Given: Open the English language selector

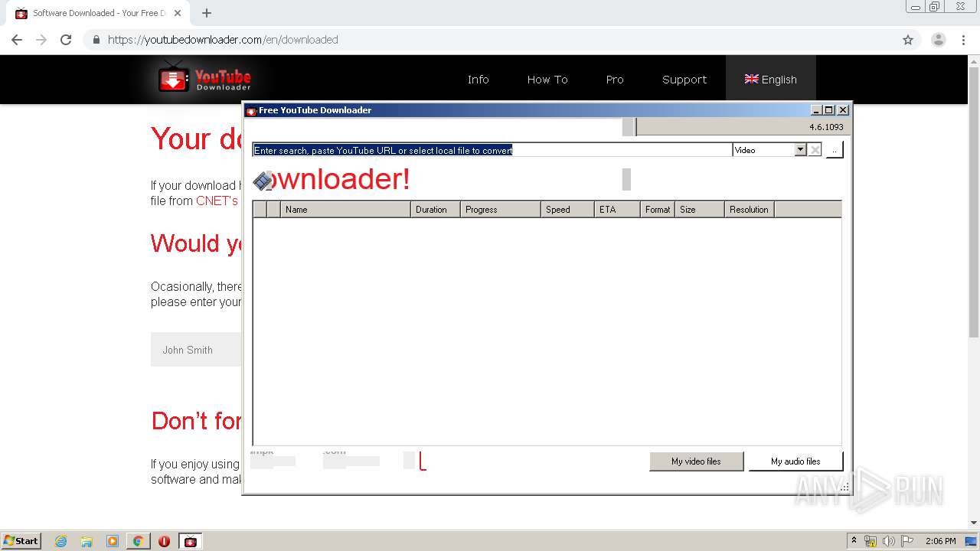Looking at the screenshot, I should pos(770,80).
